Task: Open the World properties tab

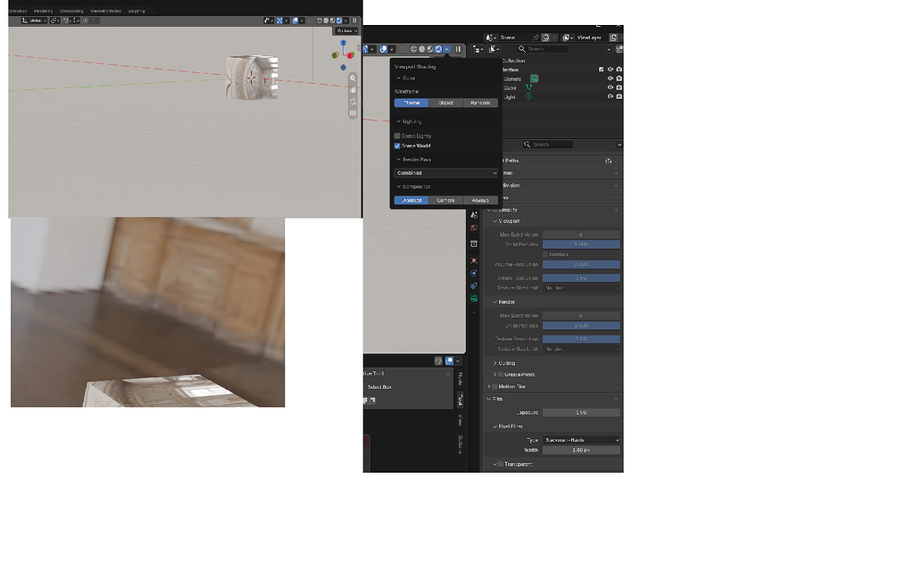Action: click(x=474, y=228)
